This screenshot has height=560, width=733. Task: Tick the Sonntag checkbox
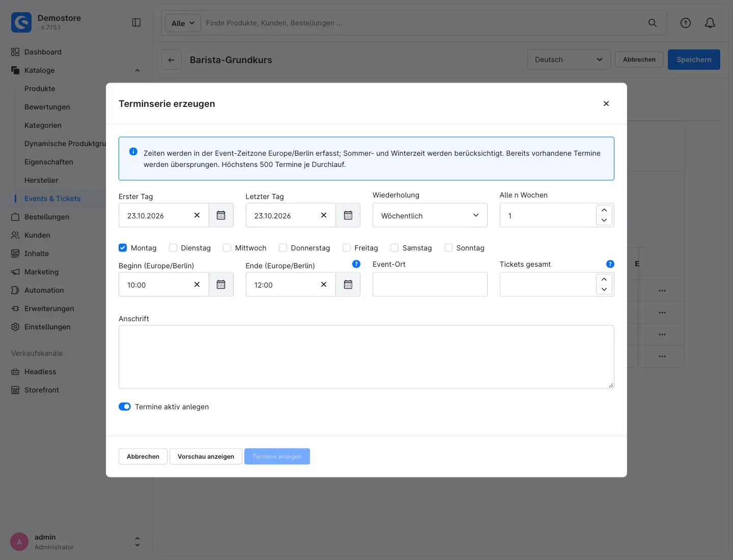tap(448, 248)
